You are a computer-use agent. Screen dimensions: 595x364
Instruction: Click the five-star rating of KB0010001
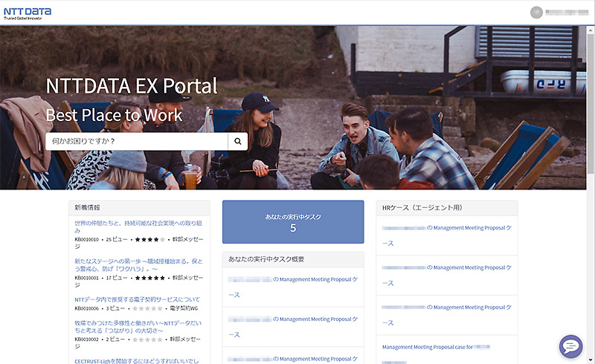[150, 278]
